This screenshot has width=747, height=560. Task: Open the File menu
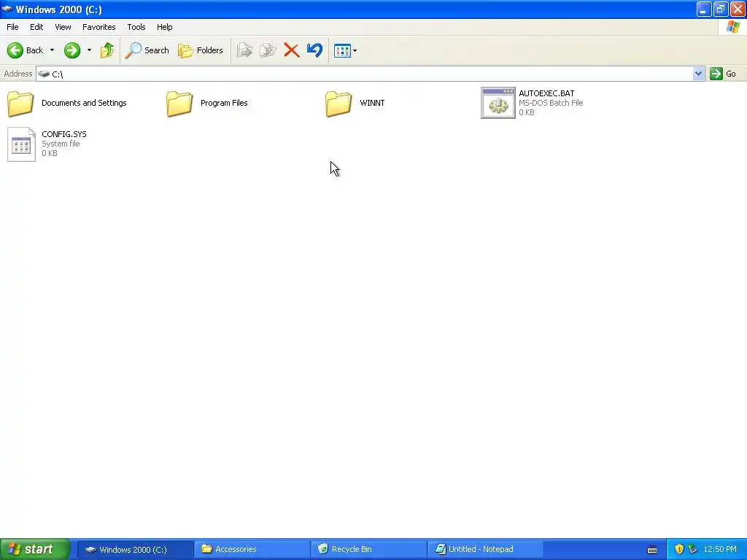12,27
